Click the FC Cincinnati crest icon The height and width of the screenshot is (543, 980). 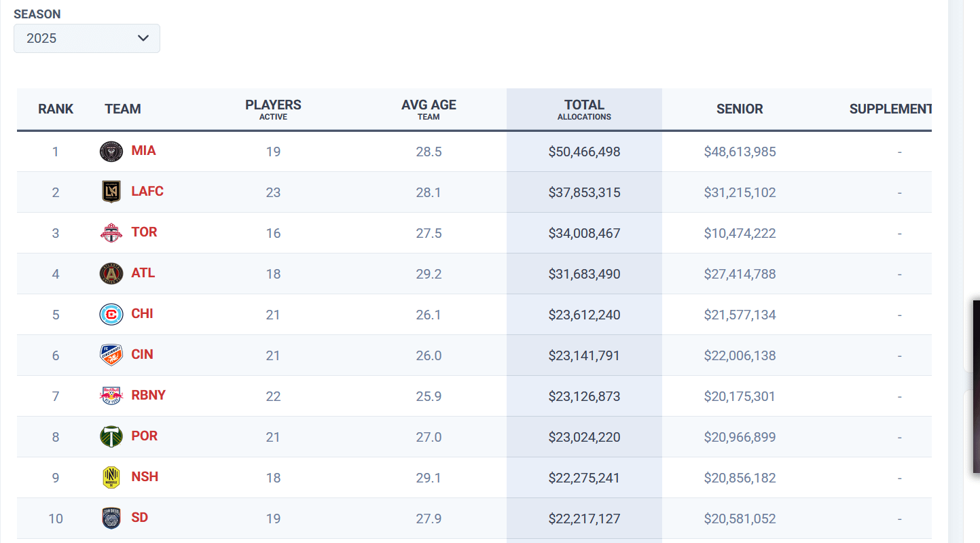click(x=111, y=355)
